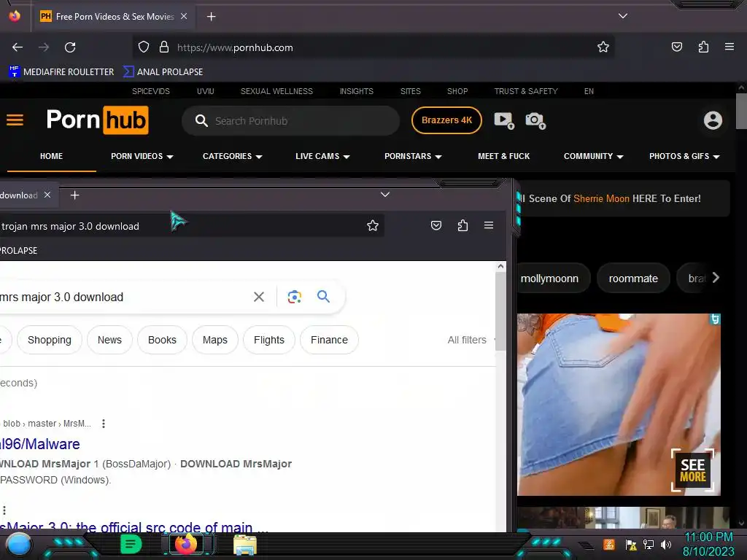Open l96/Malware search result link
Screen dimensions: 747x560
tap(39, 444)
